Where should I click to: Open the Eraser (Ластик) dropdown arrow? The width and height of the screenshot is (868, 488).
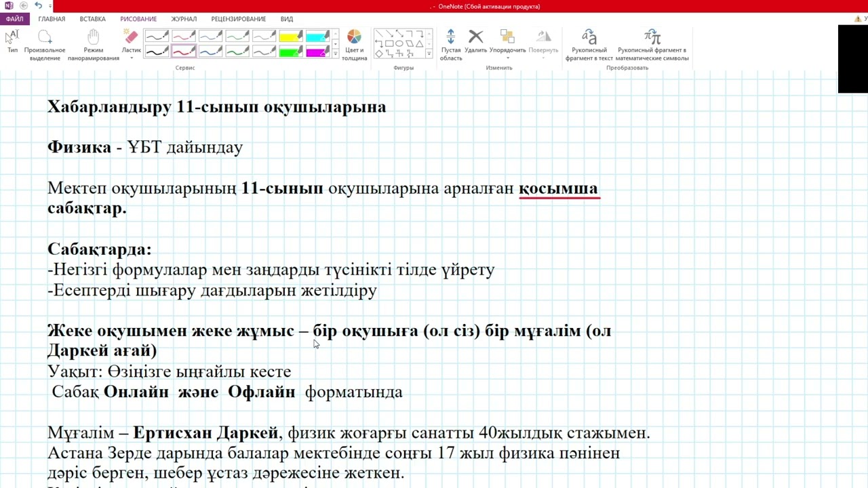[132, 58]
